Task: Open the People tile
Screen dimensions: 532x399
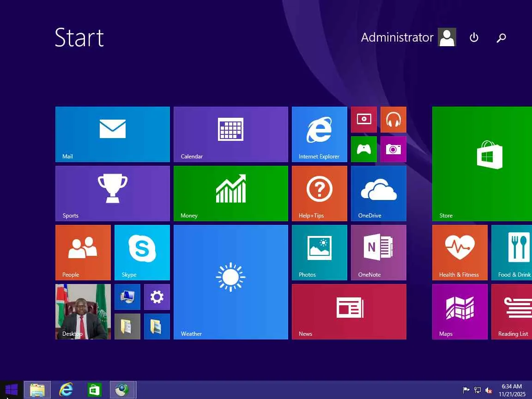Action: pos(83,253)
